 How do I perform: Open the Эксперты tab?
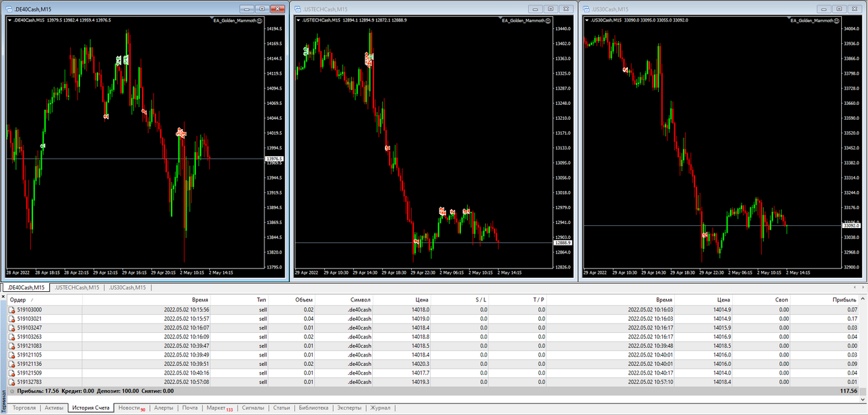pyautogui.click(x=349, y=408)
